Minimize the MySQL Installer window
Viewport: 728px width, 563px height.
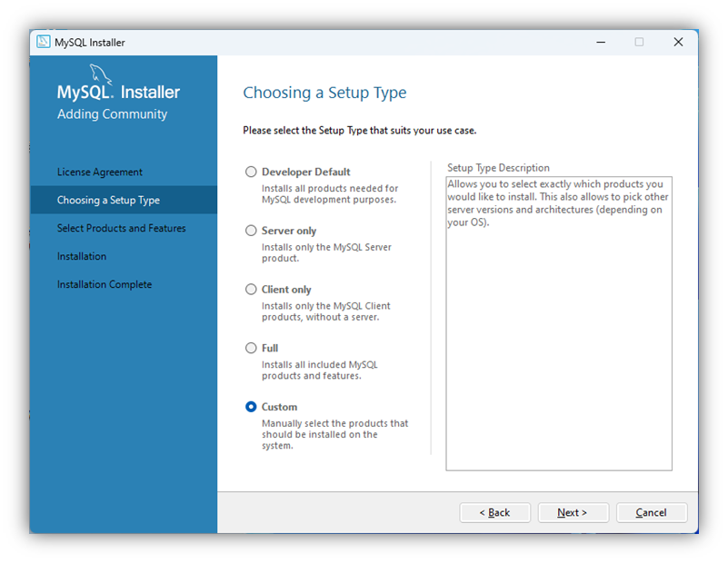601,42
